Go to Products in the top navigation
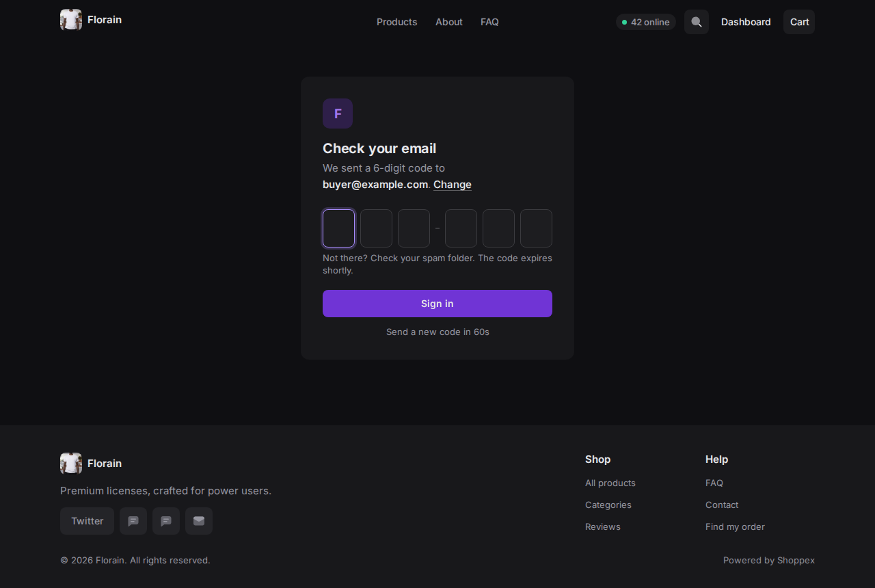Screen dimensions: 875x588 coord(396,22)
